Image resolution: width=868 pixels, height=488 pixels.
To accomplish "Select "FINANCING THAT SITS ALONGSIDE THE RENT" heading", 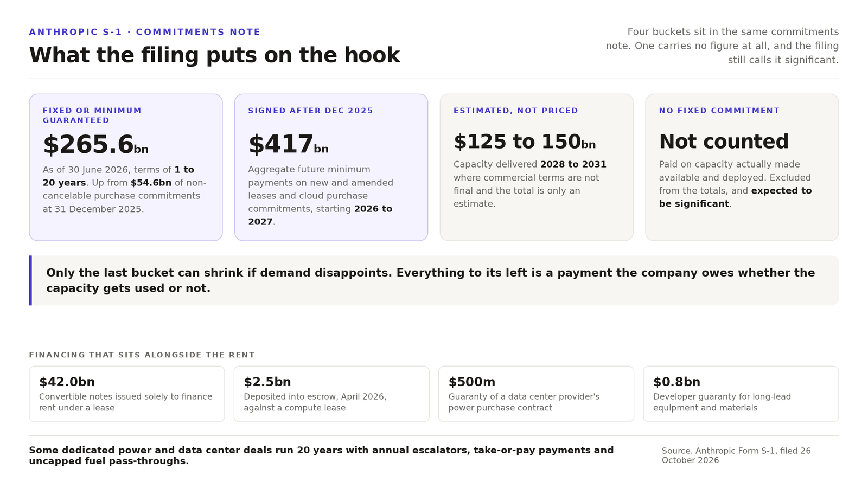I will [142, 355].
